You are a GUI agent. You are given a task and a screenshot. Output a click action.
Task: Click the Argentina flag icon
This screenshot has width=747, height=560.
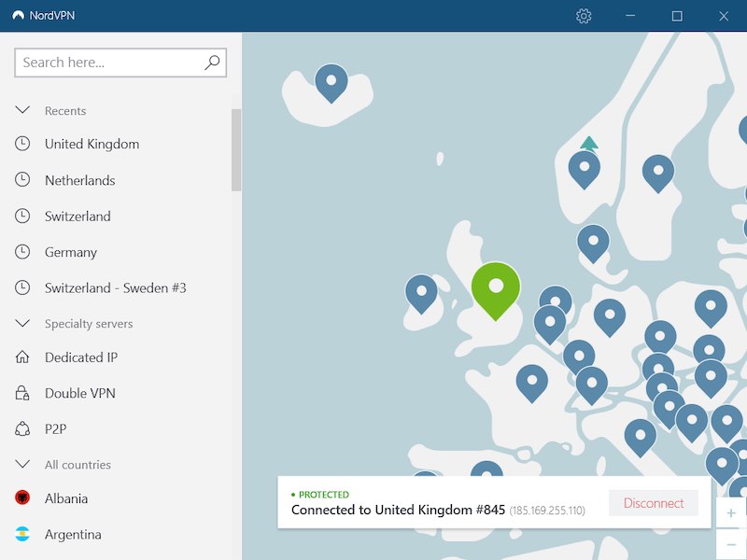[x=22, y=534]
